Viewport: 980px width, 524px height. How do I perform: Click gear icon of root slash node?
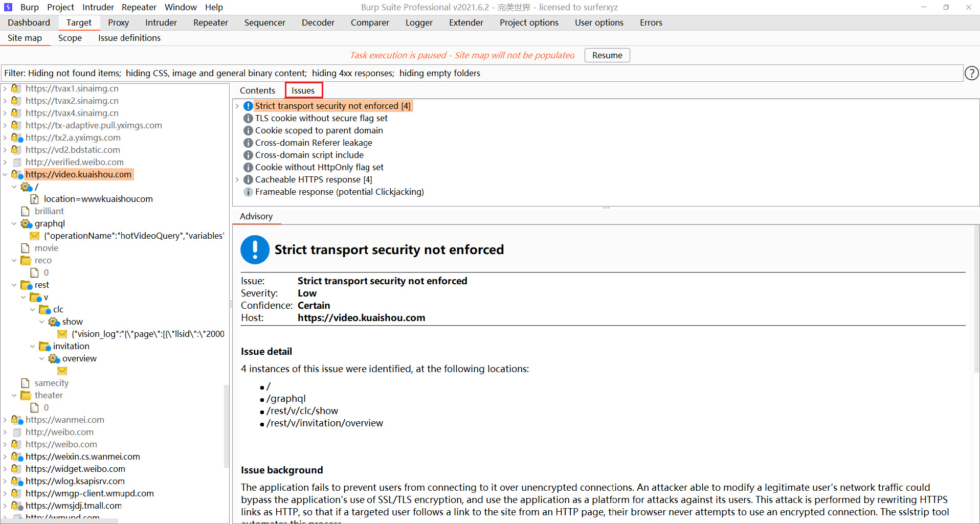[x=26, y=187]
